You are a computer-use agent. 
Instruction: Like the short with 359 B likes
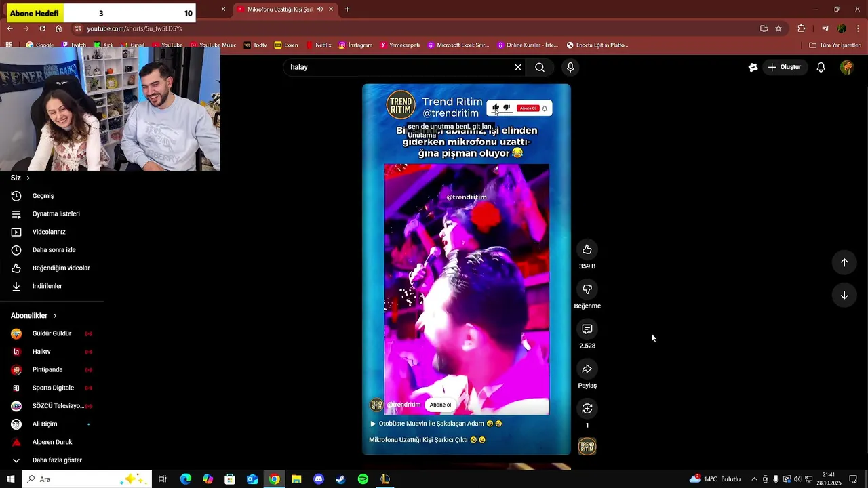[x=587, y=249]
